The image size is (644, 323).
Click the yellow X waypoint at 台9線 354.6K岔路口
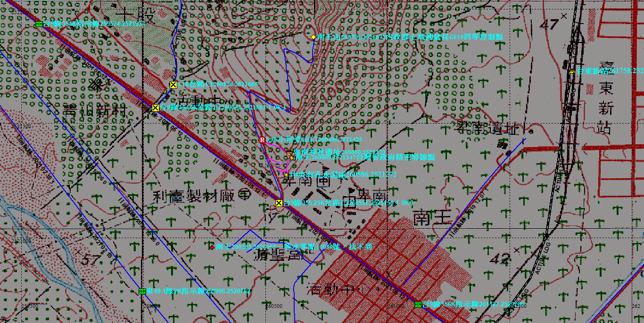pos(155,108)
